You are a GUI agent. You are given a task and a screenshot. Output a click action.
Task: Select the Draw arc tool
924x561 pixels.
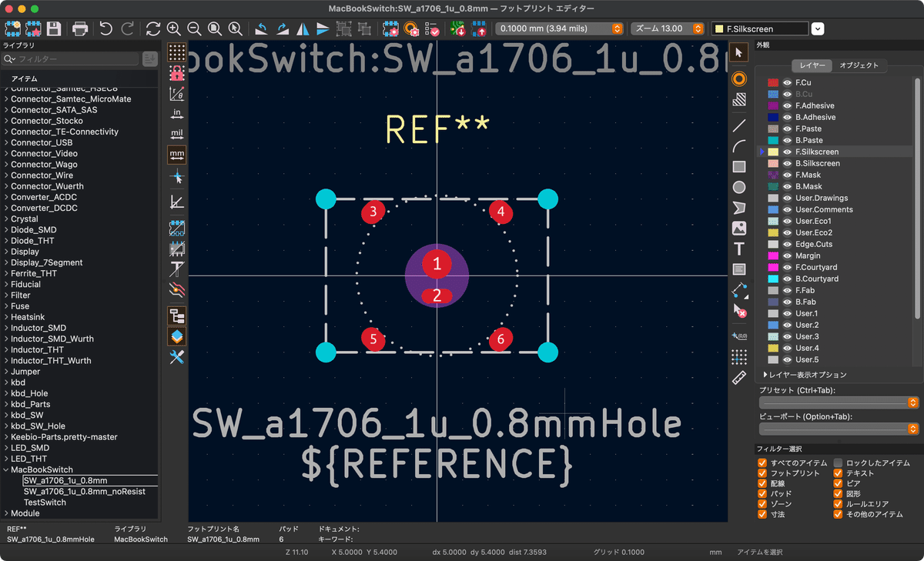point(739,145)
